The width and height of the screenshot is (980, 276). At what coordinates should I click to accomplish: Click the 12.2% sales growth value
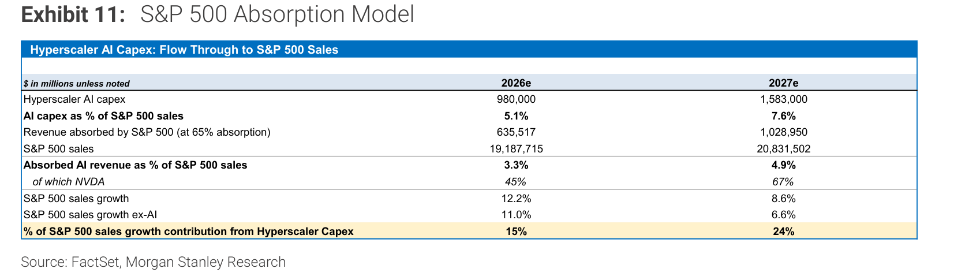click(516, 199)
